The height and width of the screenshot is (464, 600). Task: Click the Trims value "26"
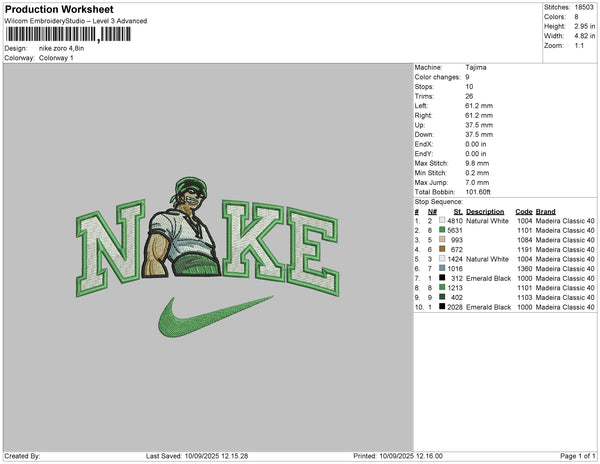(x=469, y=96)
